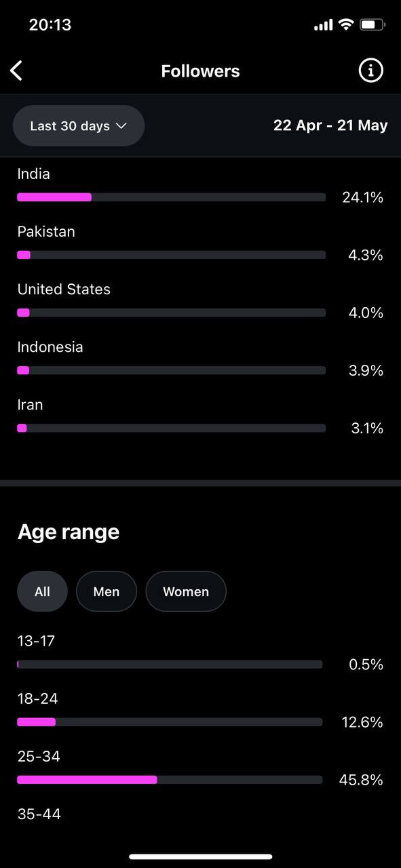The image size is (401, 868).
Task: Tap the 22 Apr - 21 May date range
Action: coord(330,125)
